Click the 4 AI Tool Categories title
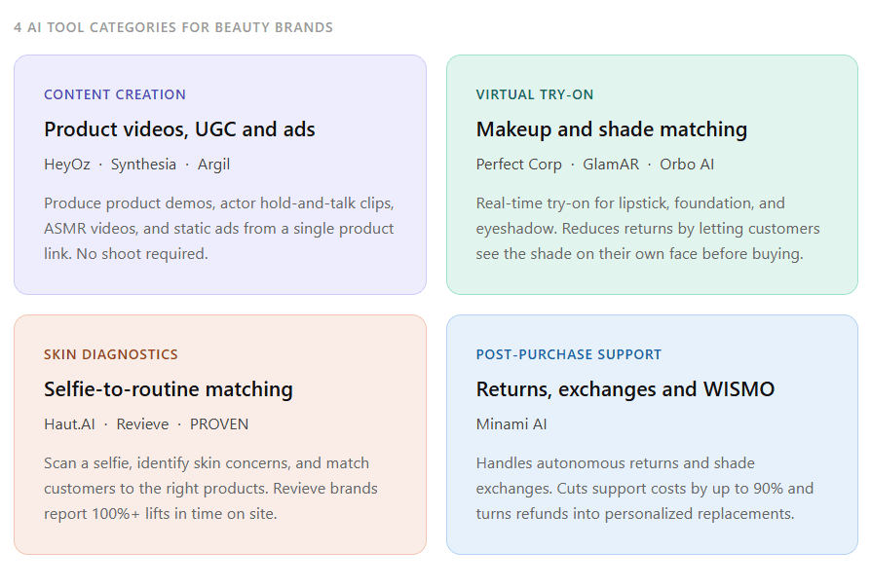This screenshot has width=871, height=588. [173, 27]
